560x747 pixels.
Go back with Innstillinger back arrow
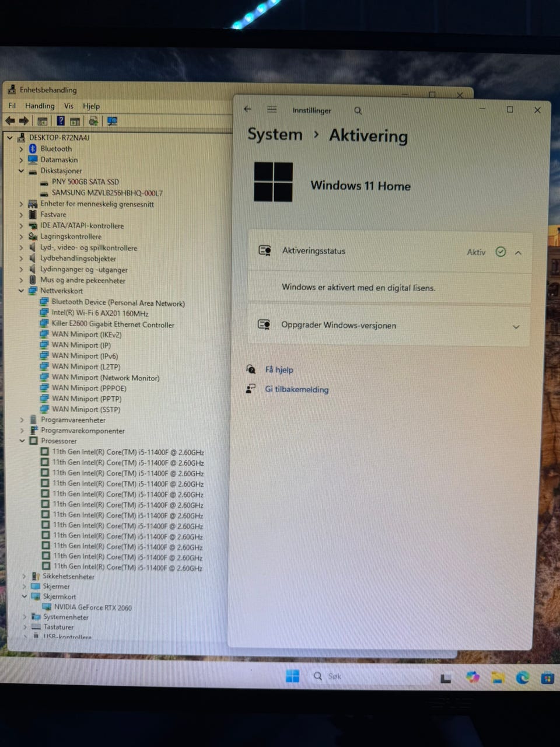247,109
